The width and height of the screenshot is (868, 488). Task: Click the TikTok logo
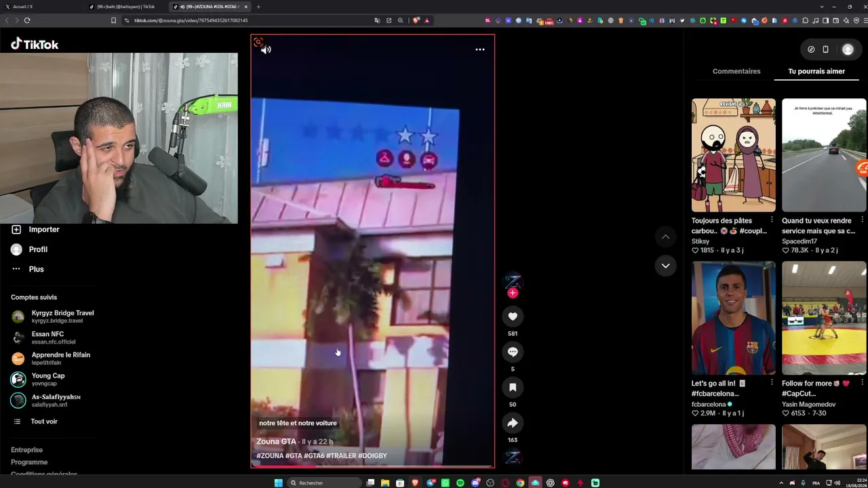(x=35, y=44)
